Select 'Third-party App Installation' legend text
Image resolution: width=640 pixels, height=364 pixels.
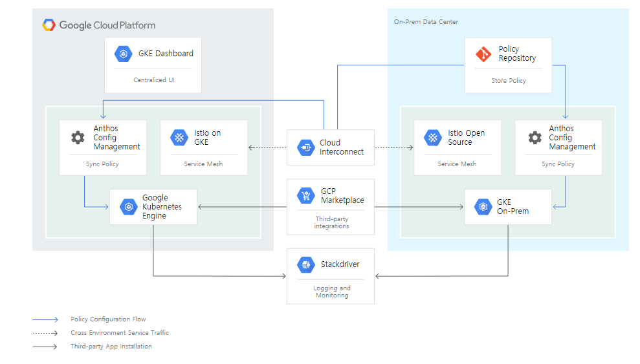click(111, 347)
